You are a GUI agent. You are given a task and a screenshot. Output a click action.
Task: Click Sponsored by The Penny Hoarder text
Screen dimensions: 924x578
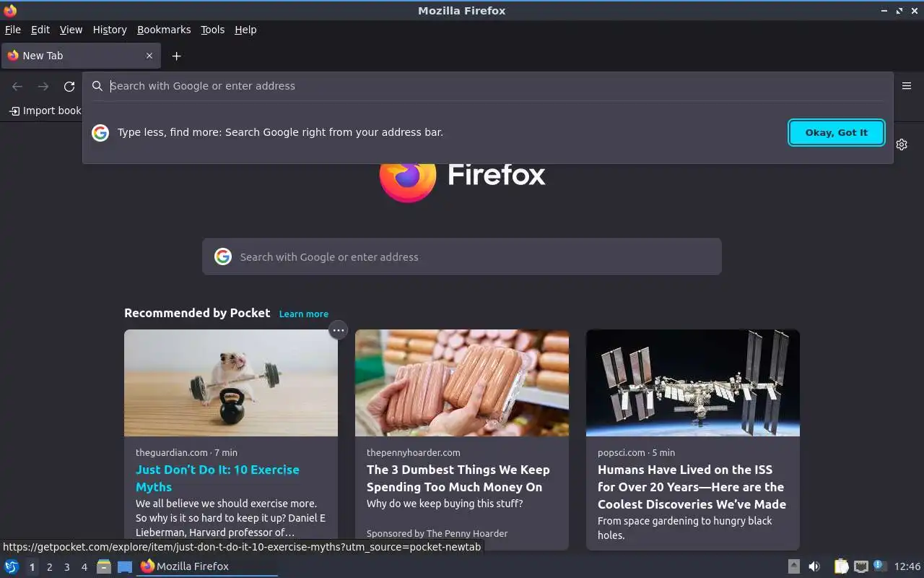click(x=437, y=533)
